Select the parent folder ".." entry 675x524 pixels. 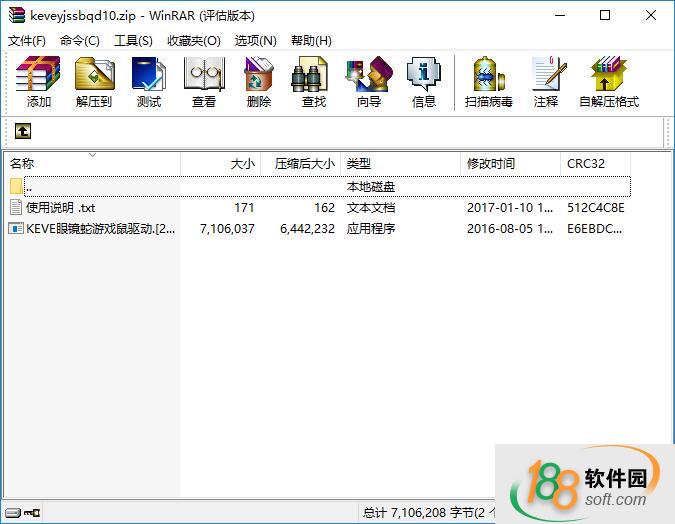click(28, 187)
